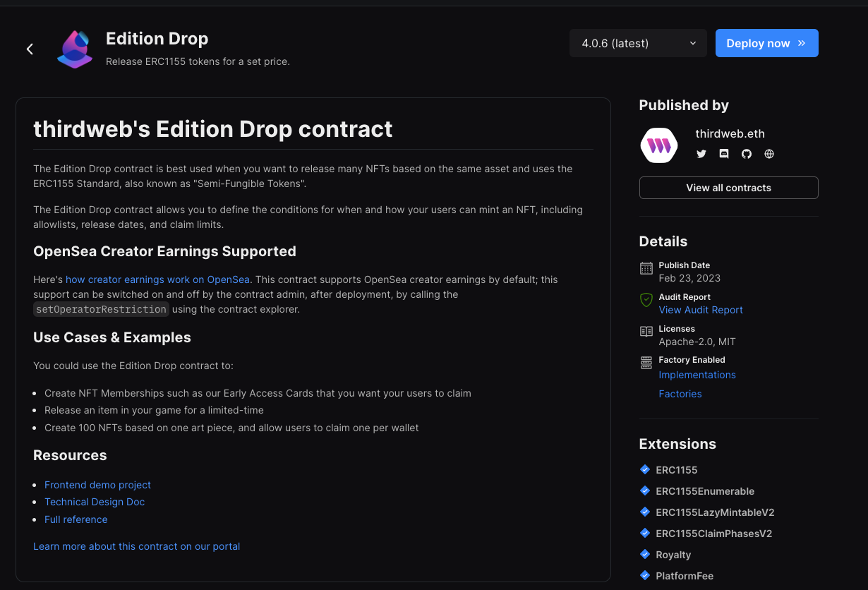The height and width of the screenshot is (590, 868).
Task: Open the View Audit Report link
Action: click(x=701, y=310)
